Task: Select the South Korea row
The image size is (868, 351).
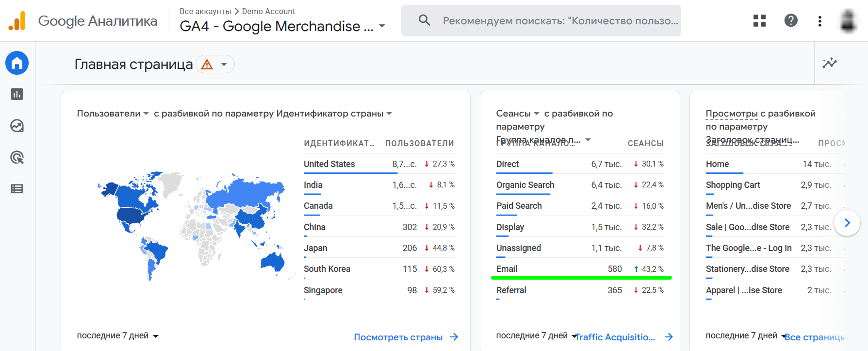Action: (379, 269)
